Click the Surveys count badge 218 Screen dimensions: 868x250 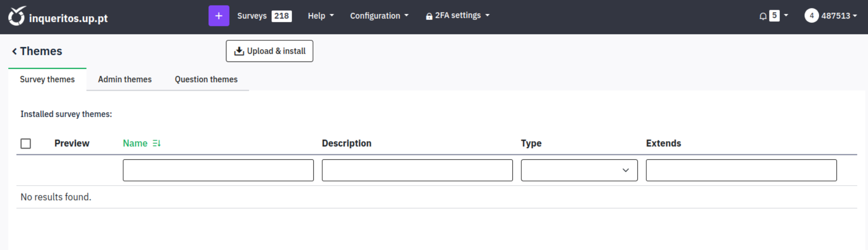coord(281,16)
